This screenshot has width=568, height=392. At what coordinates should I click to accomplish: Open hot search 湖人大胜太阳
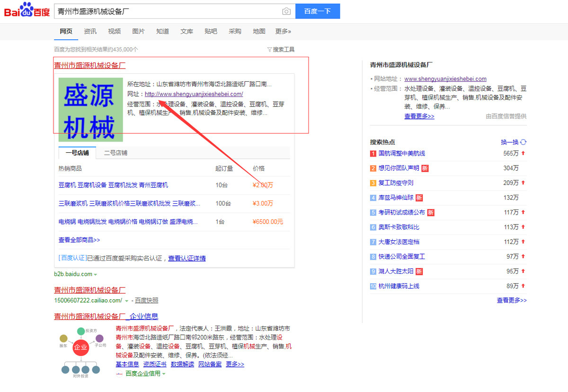tap(396, 271)
